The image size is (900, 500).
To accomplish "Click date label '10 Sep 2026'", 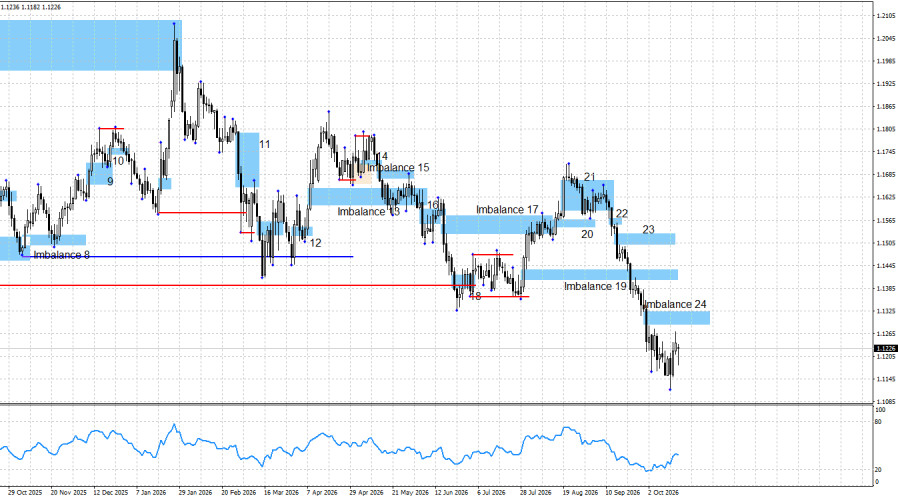I will (x=623, y=493).
